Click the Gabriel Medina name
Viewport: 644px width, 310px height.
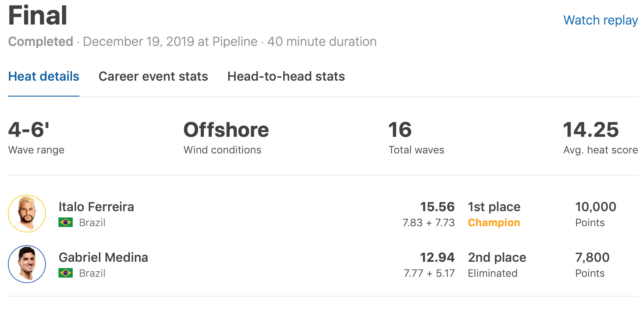point(103,257)
